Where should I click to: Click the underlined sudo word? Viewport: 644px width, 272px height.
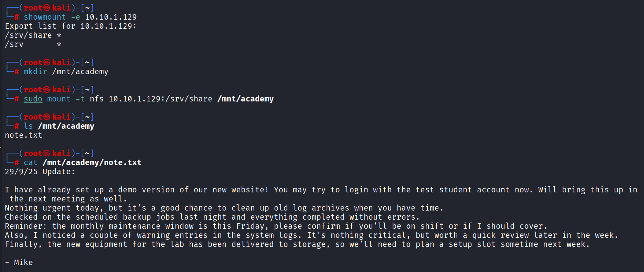33,99
